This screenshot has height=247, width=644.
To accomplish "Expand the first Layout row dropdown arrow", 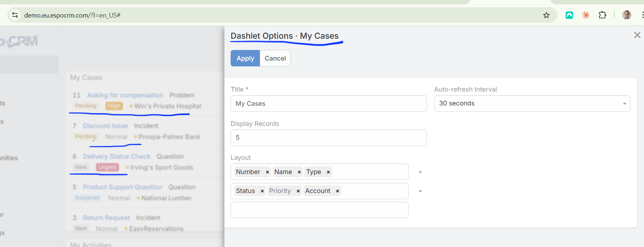I will [420, 172].
